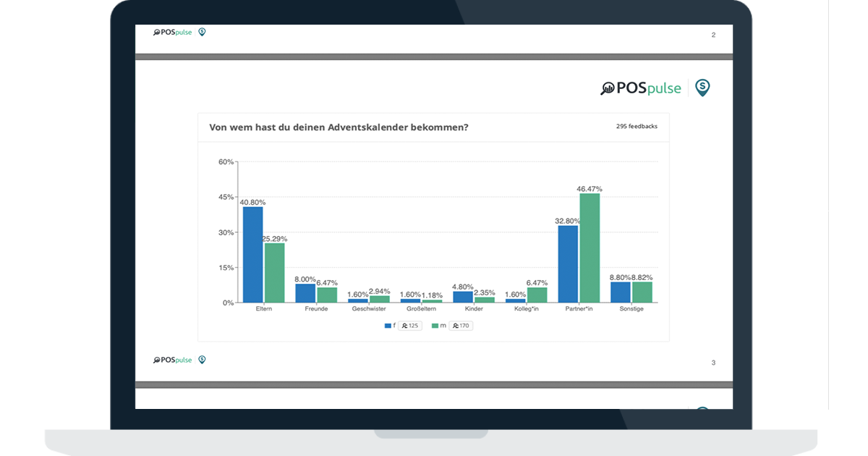Click the small pin icon in page 3 footer
868x456 pixels.
click(202, 360)
